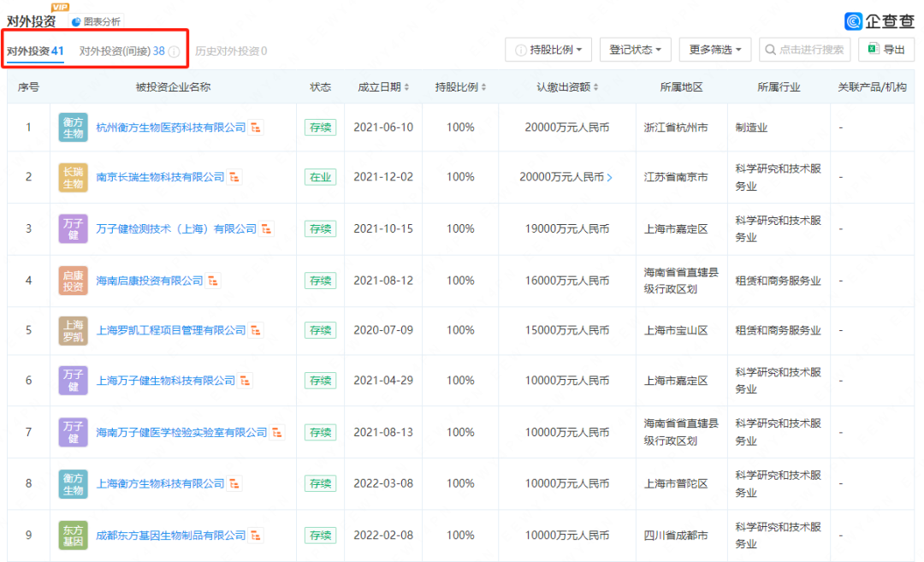Open the 图表分析 chart analysis button

96,21
